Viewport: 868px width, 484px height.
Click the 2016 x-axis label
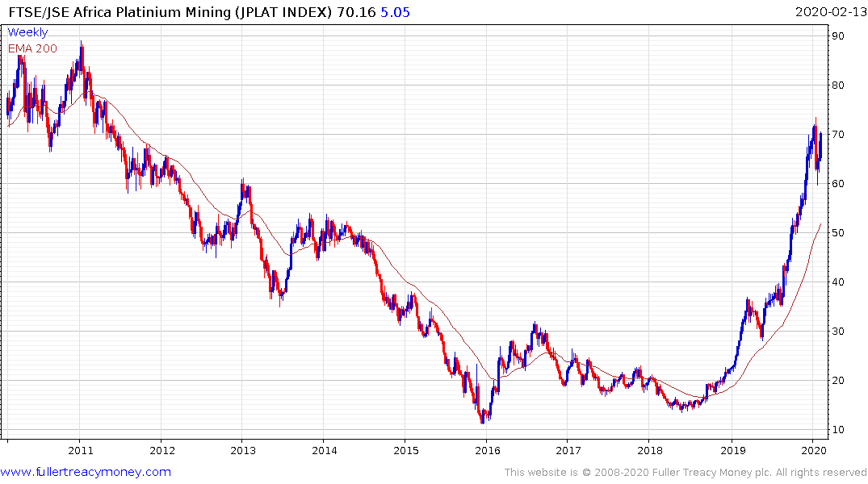pos(488,450)
